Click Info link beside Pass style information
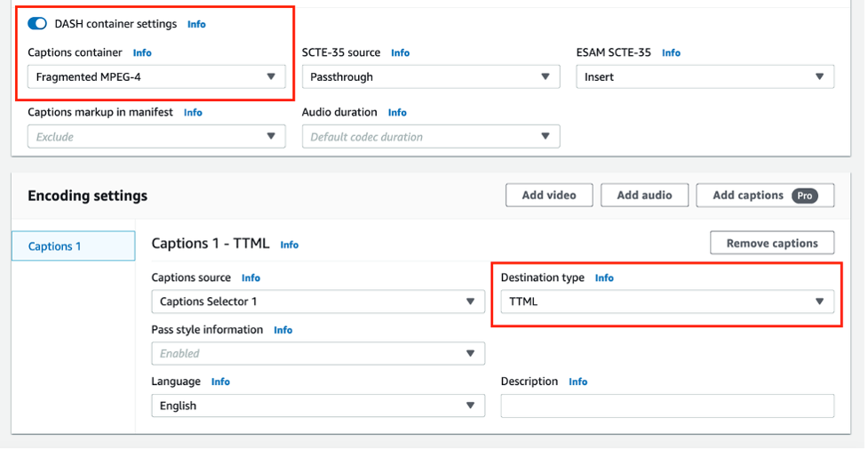868x450 pixels. click(283, 330)
